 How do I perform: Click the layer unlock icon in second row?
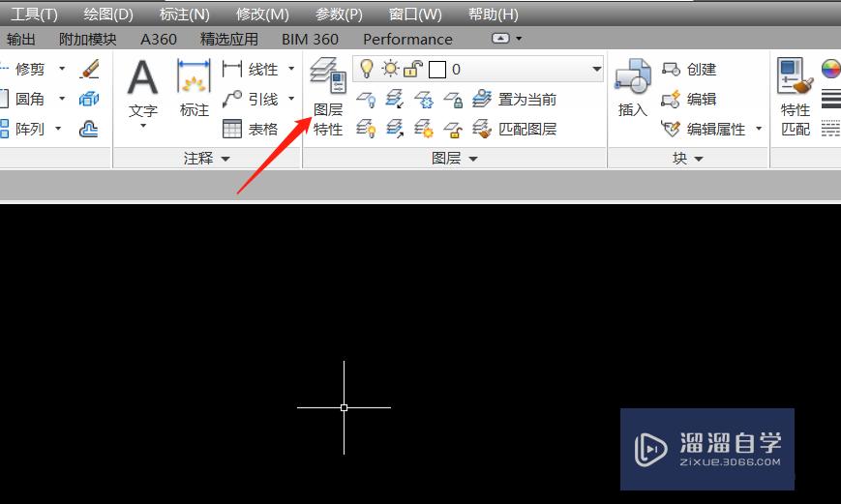pyautogui.click(x=453, y=130)
